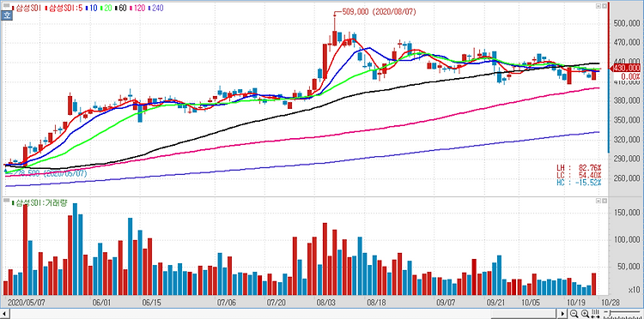Click the 06/15 date axis label

tap(151, 302)
